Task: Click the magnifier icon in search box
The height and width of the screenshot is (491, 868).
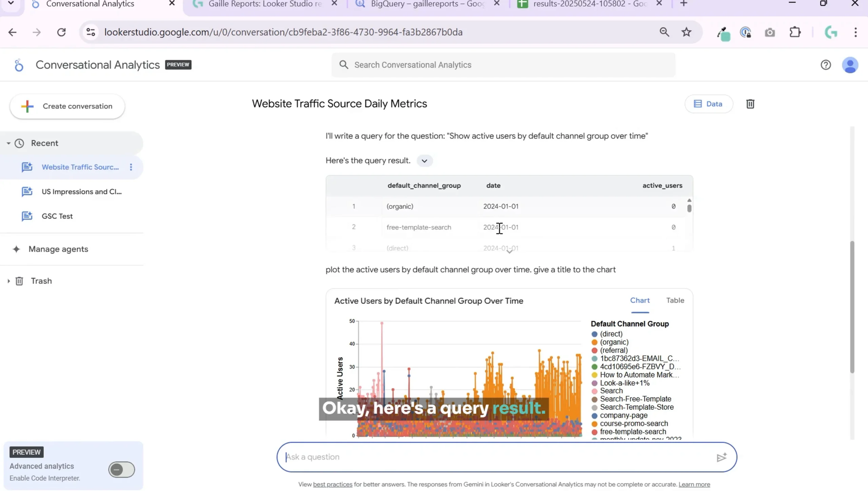Action: (343, 65)
